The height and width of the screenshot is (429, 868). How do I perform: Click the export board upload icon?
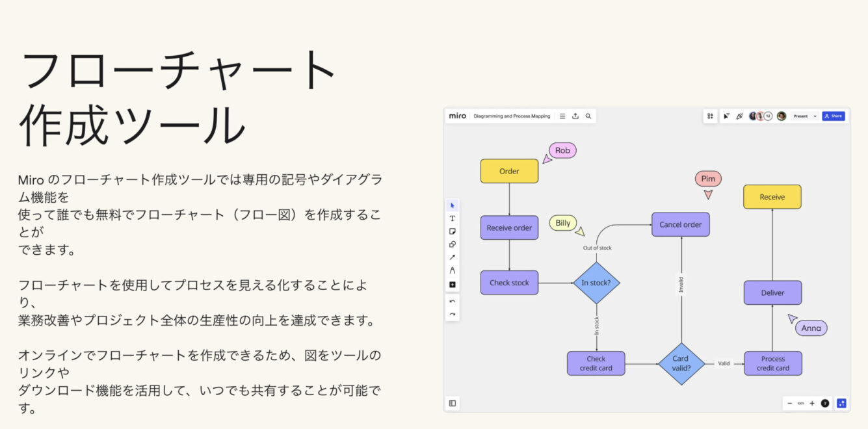coord(575,116)
